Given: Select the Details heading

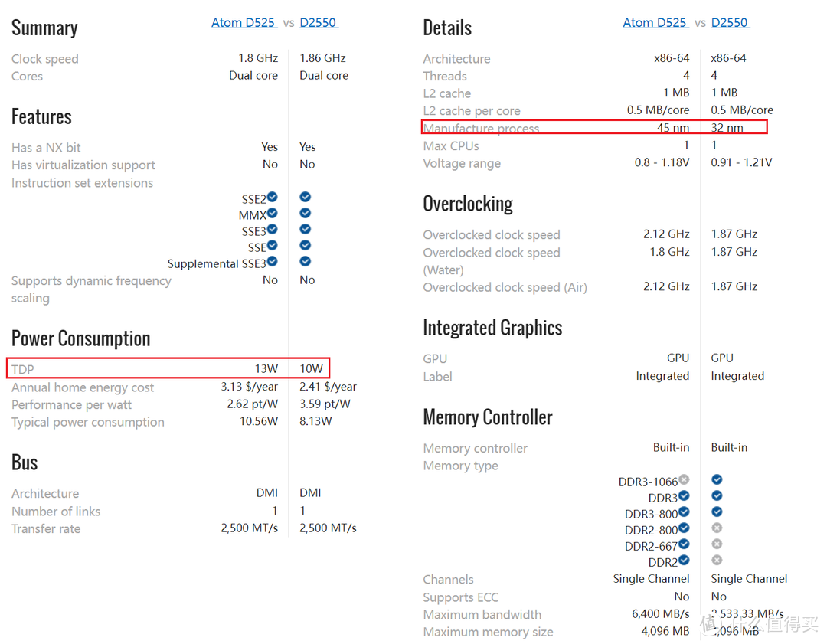Looking at the screenshot, I should 447,28.
